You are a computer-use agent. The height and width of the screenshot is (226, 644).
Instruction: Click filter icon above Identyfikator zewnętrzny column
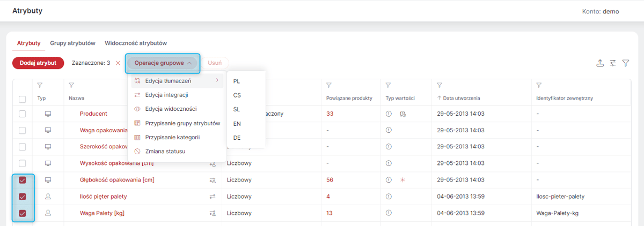pyautogui.click(x=539, y=85)
